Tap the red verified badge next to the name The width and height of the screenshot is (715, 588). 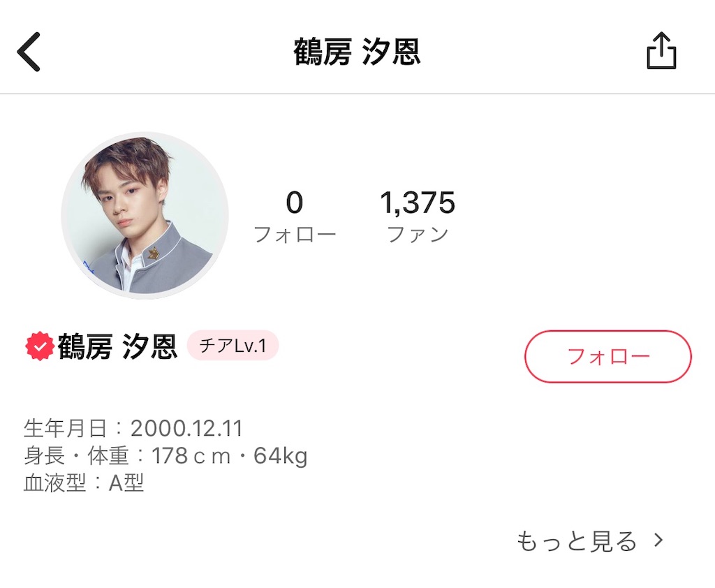click(40, 344)
